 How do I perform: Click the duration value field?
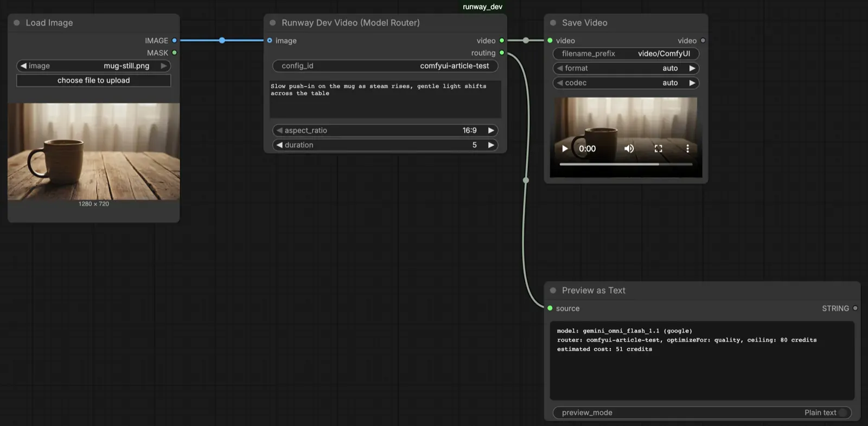(x=385, y=145)
